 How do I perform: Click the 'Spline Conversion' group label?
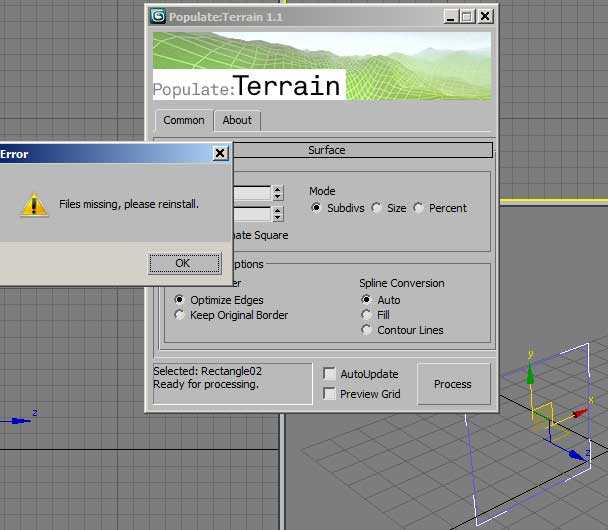[402, 283]
